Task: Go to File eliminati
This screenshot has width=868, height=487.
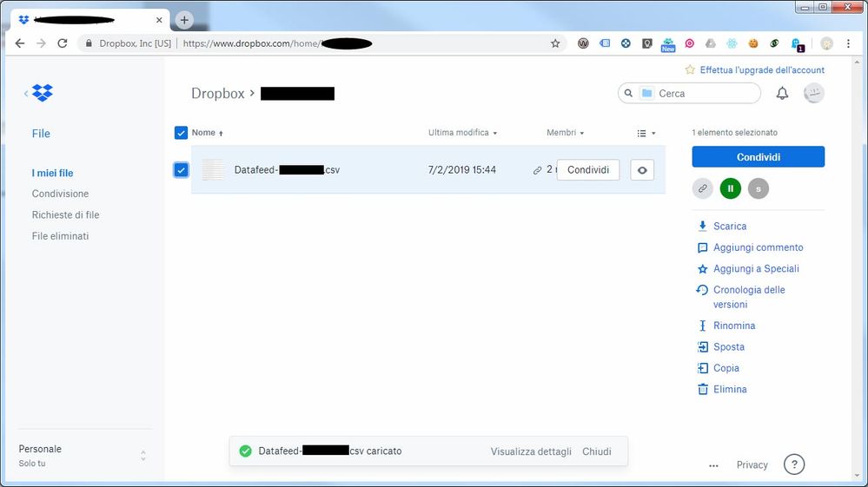Action: [60, 236]
